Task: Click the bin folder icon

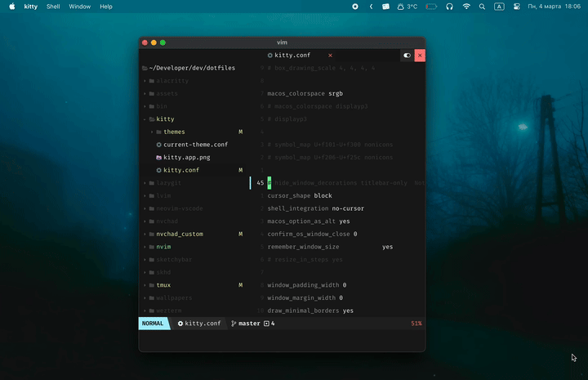Action: (x=152, y=106)
